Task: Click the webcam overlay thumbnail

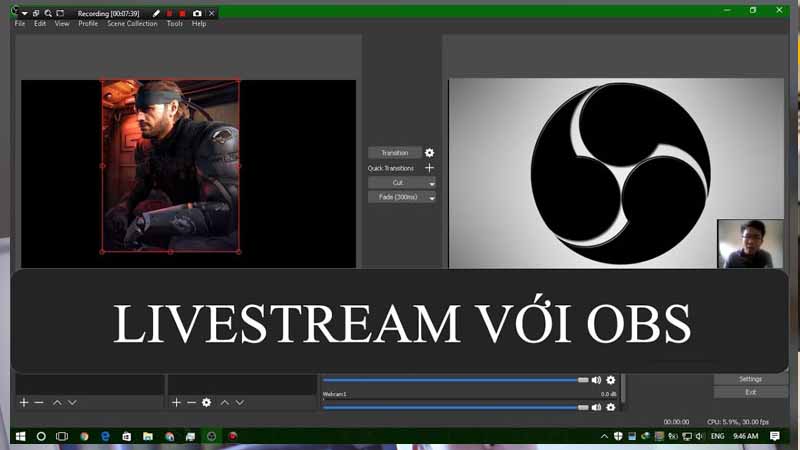Action: pyautogui.click(x=751, y=244)
